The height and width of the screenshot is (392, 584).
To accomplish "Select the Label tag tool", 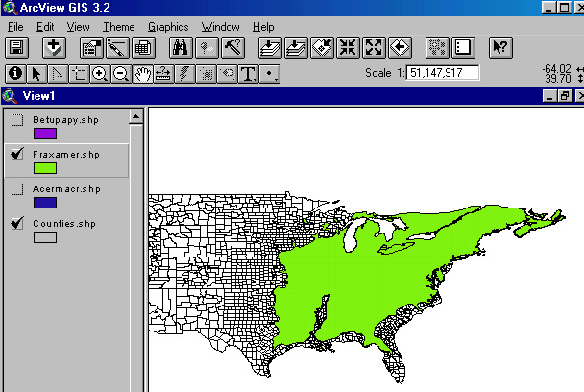I will [x=228, y=73].
